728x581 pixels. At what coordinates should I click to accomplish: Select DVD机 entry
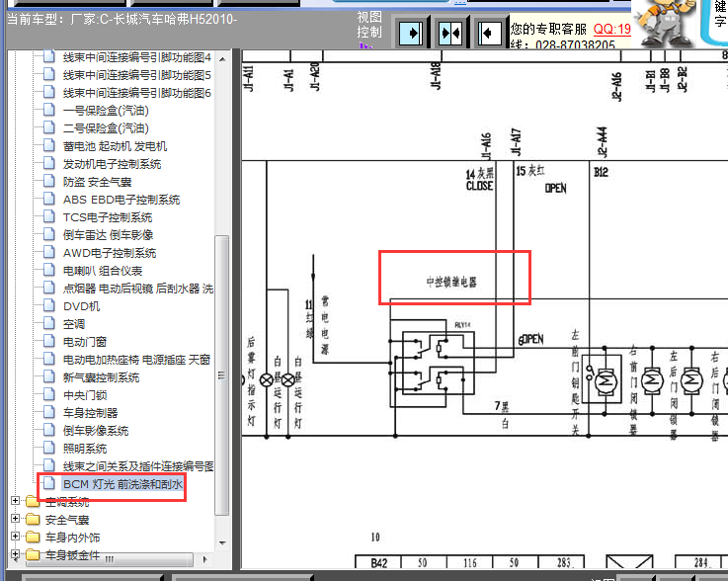(x=81, y=306)
